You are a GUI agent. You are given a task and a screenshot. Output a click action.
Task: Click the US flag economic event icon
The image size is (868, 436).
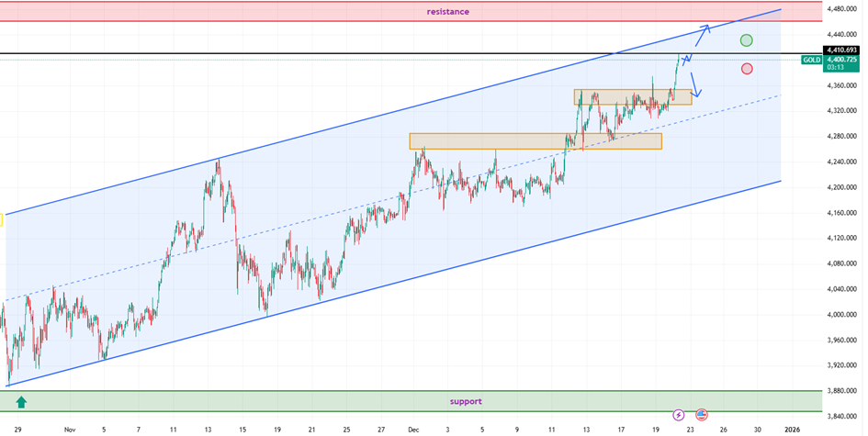coord(702,415)
